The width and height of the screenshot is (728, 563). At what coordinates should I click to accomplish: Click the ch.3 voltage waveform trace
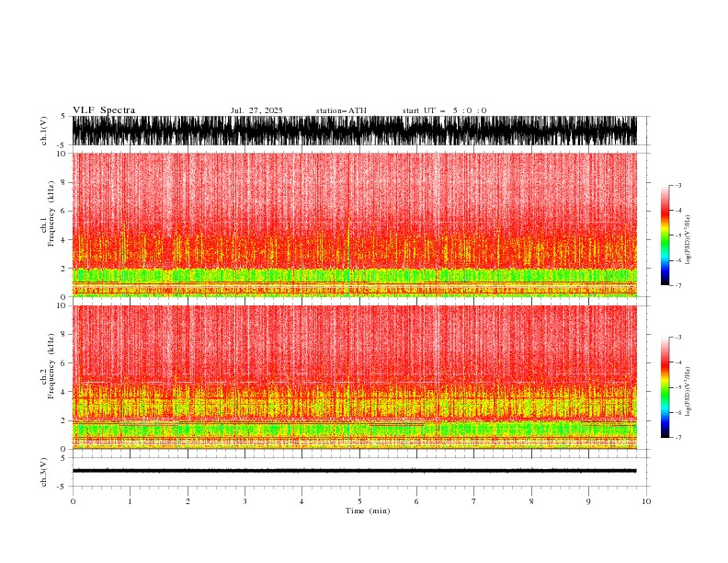click(x=354, y=471)
